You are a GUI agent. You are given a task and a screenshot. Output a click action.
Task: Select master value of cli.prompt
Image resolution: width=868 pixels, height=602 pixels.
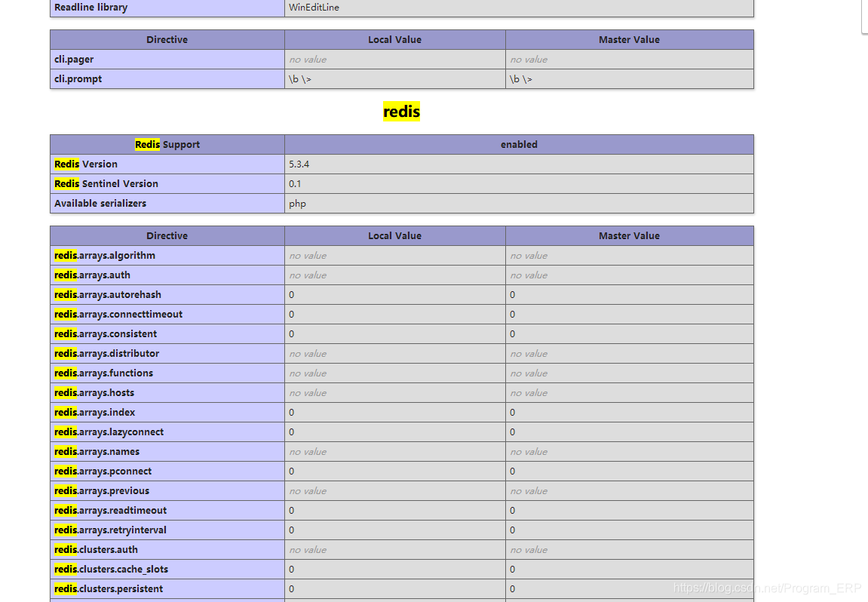pyautogui.click(x=521, y=79)
